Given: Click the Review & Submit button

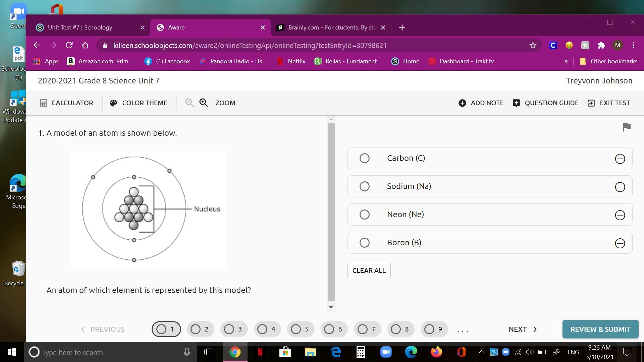Looking at the screenshot, I should pyautogui.click(x=600, y=329).
